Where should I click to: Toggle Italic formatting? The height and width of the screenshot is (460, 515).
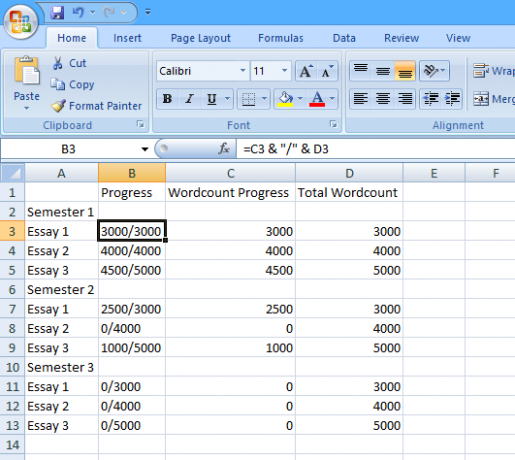(x=189, y=99)
